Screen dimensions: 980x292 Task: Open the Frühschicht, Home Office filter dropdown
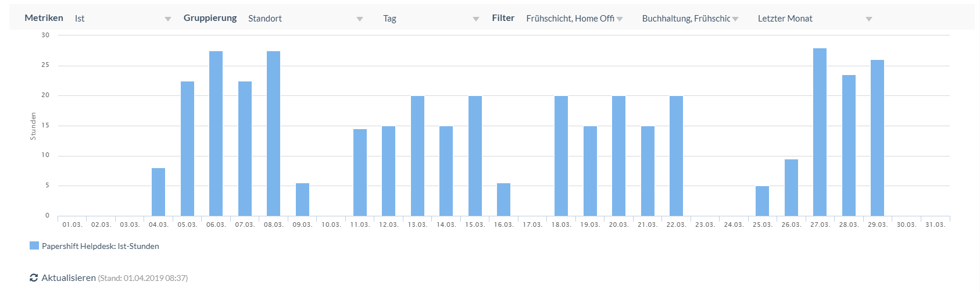click(x=574, y=19)
